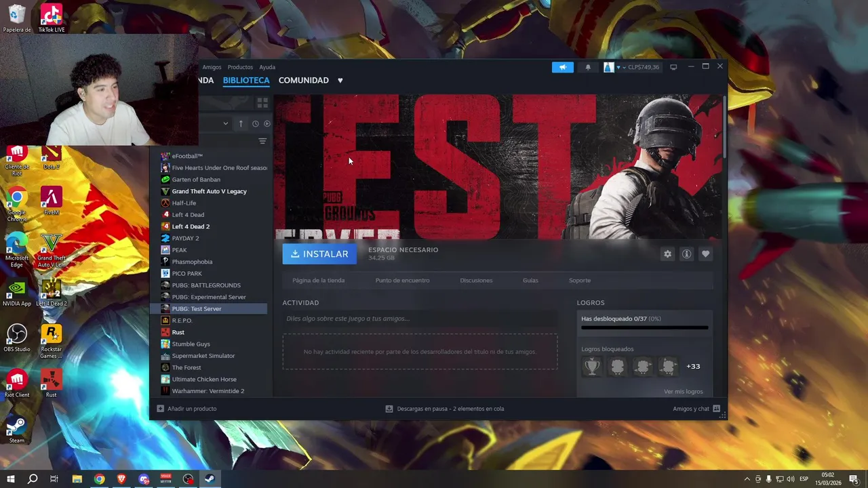Toggle ready-to-play filter icon

267,123
